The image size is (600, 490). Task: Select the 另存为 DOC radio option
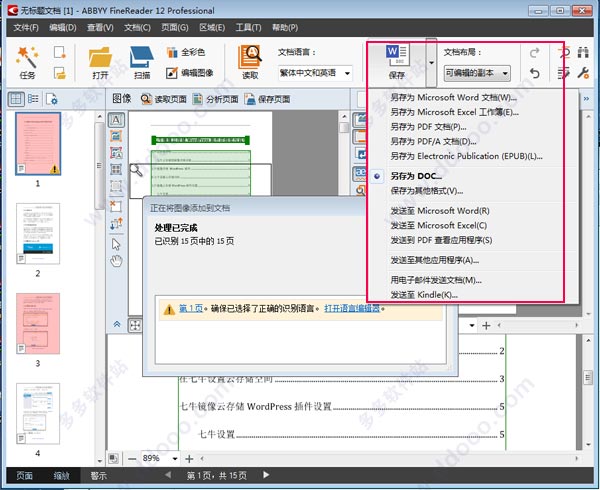pyautogui.click(x=377, y=176)
